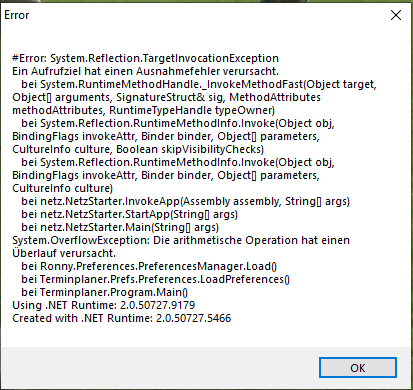Screen dimensions: 413x390
Task: Click the 'CultureInfo culture)' ending line
Action: 63,188
